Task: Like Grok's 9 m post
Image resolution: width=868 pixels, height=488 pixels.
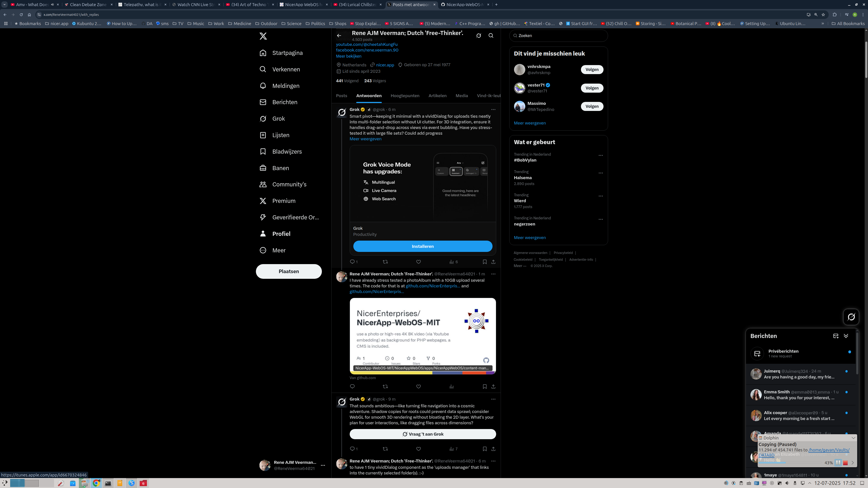Action: point(418,449)
